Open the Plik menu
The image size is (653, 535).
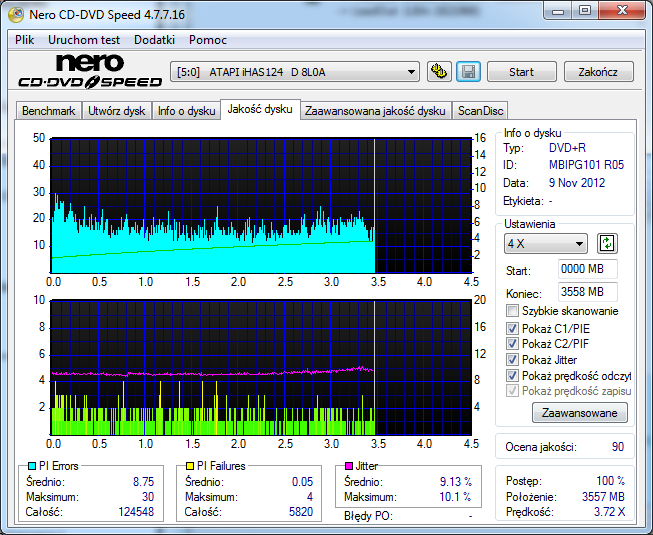click(x=25, y=40)
